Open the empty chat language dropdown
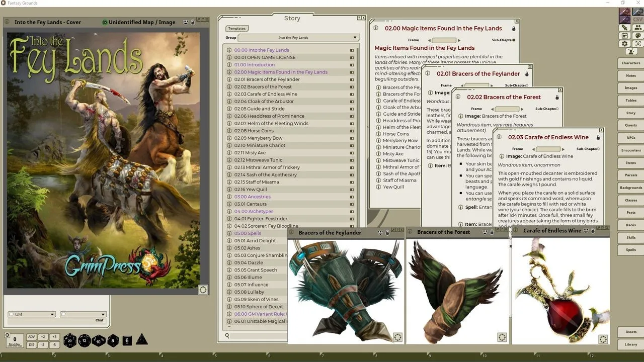 [x=83, y=314]
